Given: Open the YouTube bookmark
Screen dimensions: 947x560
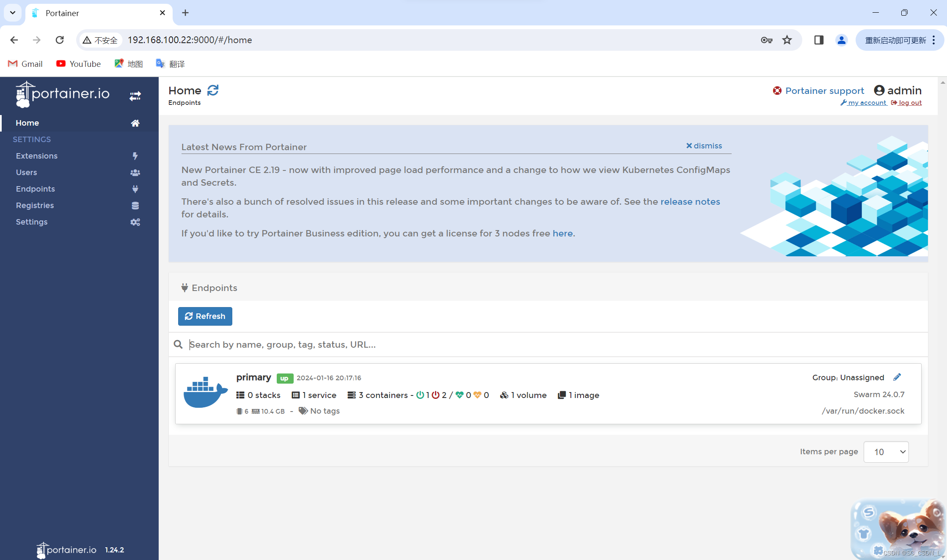Looking at the screenshot, I should [x=79, y=64].
